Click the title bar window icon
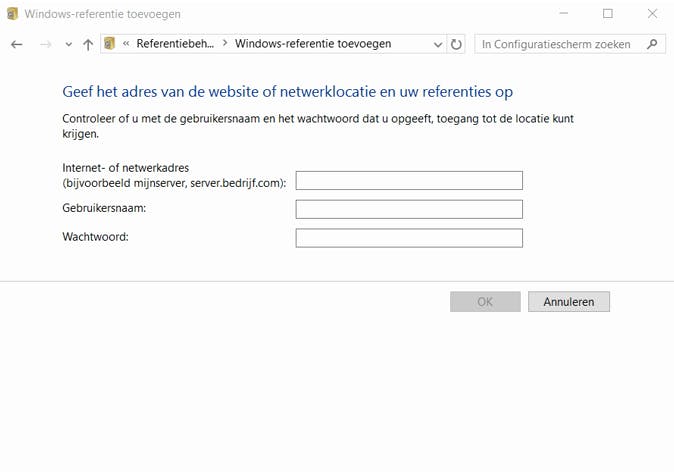Screen dimensions: 674x473 (12, 13)
